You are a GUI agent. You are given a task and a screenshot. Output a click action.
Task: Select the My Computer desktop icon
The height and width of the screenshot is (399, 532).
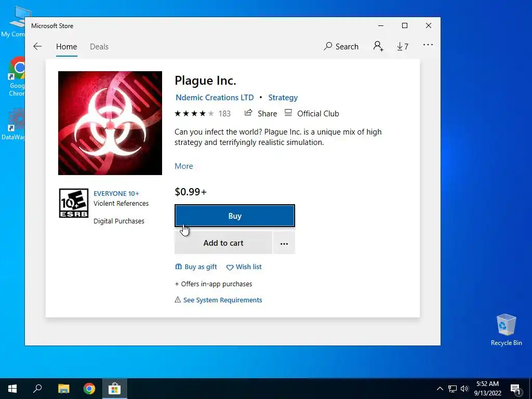pyautogui.click(x=14, y=22)
